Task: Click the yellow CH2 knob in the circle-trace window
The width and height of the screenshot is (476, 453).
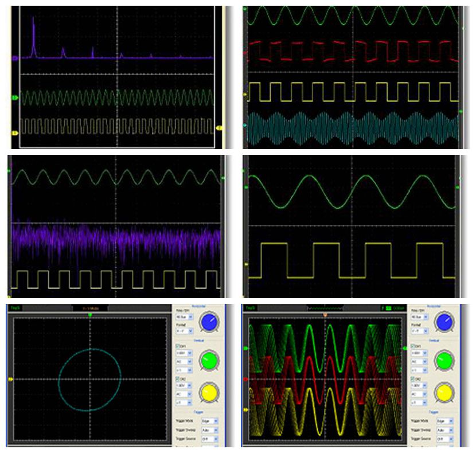Action: click(x=209, y=393)
